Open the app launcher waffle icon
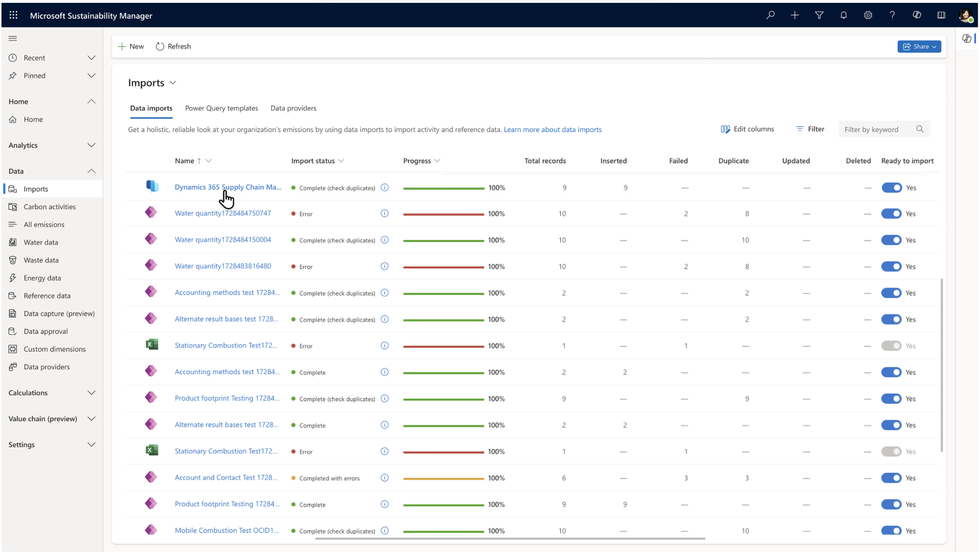This screenshot has width=980, height=555. click(x=14, y=15)
